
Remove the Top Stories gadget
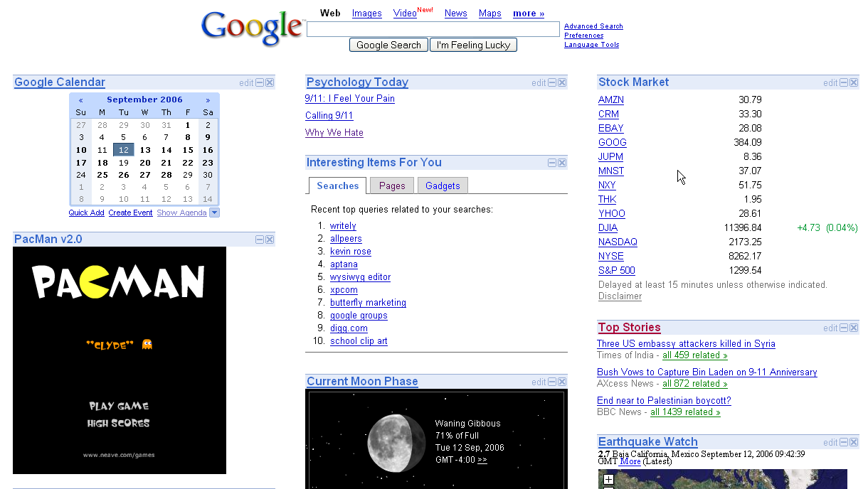tap(854, 328)
